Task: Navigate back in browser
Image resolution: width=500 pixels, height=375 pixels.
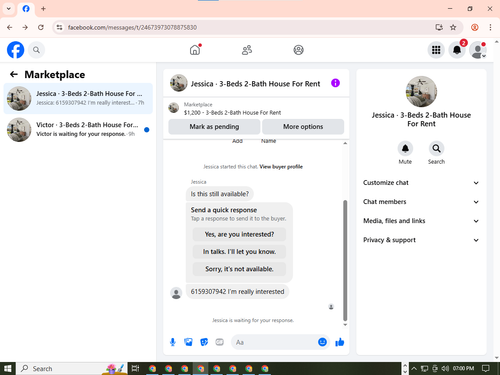Action: point(10,27)
